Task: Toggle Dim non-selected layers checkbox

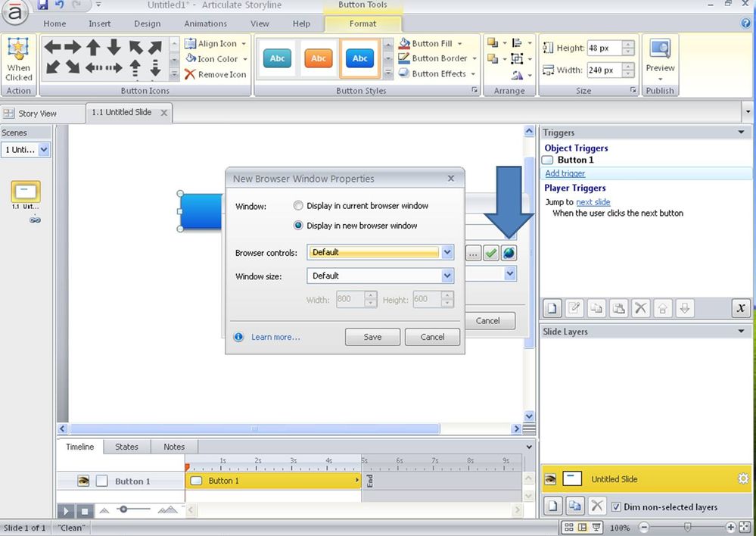Action: 616,506
